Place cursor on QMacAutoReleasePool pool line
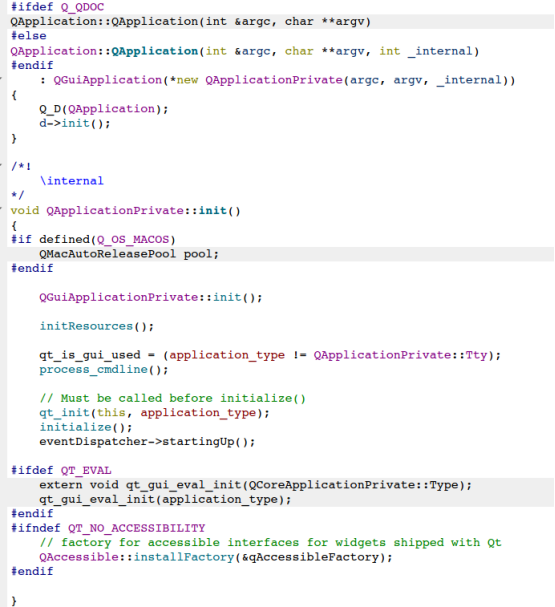 pos(129,254)
